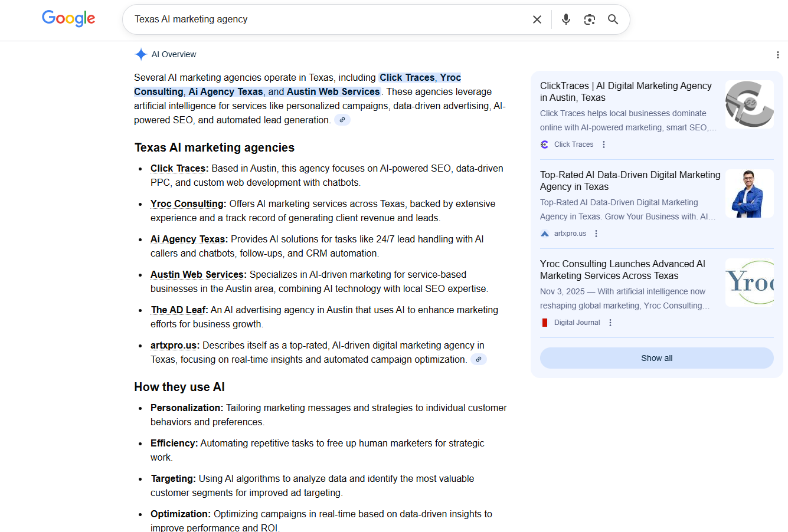Click the ClickTraces logo thumbnail
The image size is (788, 532).
click(x=750, y=104)
